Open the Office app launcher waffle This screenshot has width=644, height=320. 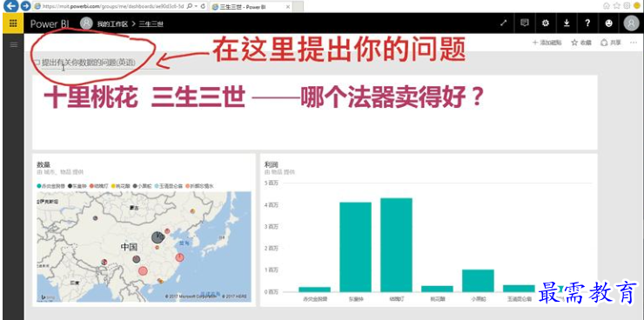point(13,23)
